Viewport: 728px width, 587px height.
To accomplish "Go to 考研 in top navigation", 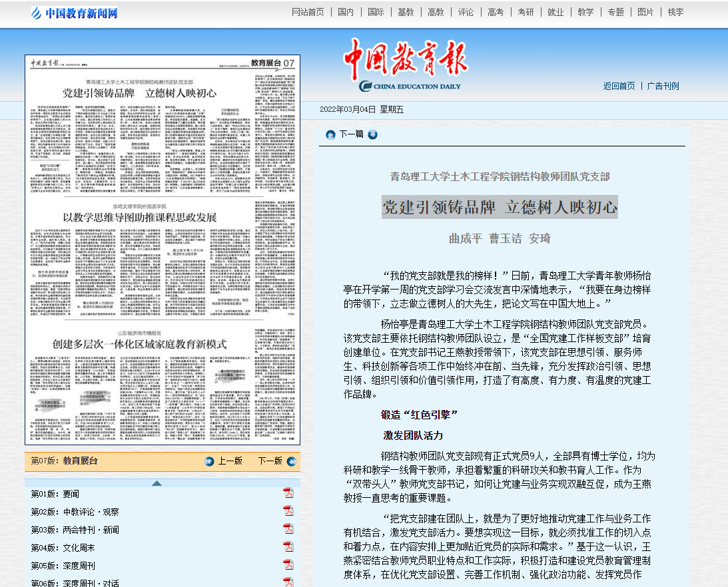I will (x=526, y=12).
